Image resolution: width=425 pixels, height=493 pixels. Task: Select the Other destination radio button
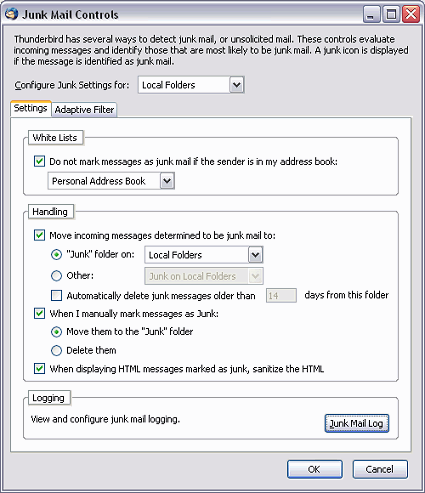point(56,276)
